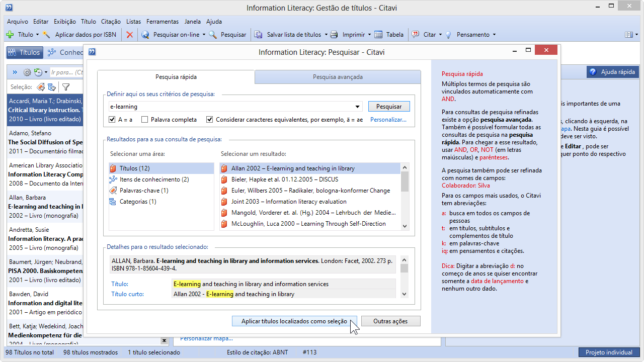Click the search results list scrollbar
Viewport: 644px width, 362px height.
pos(405,196)
